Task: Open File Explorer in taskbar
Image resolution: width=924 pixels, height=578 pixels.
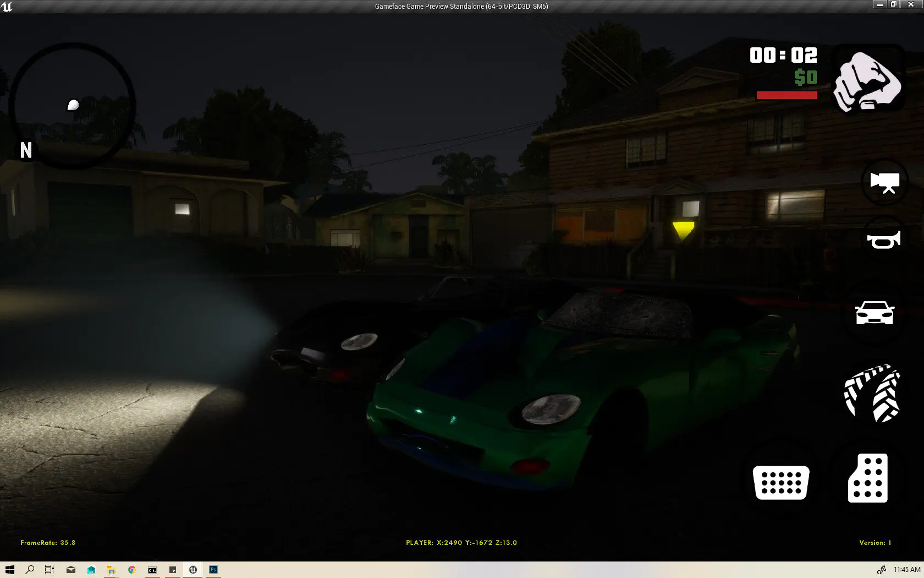Action: pos(111,570)
